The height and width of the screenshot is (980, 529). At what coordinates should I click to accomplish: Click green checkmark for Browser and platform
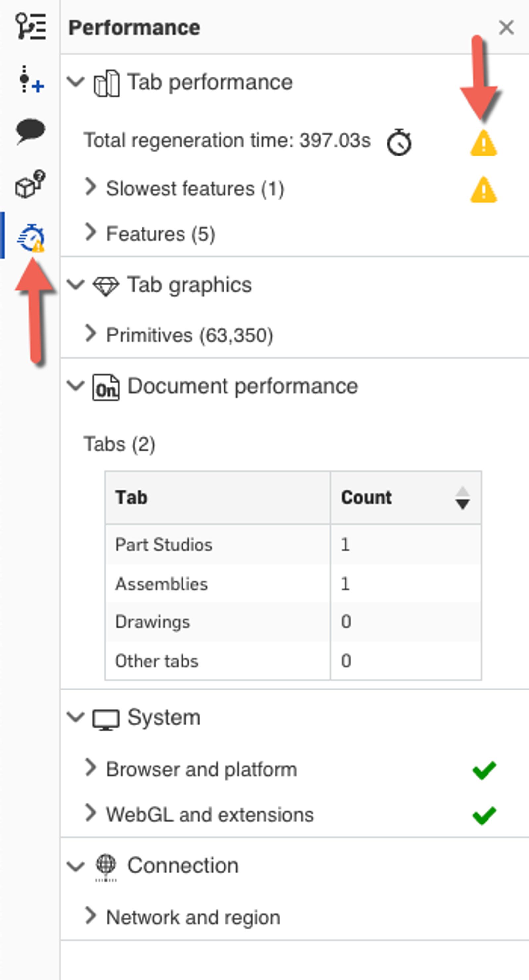[484, 770]
